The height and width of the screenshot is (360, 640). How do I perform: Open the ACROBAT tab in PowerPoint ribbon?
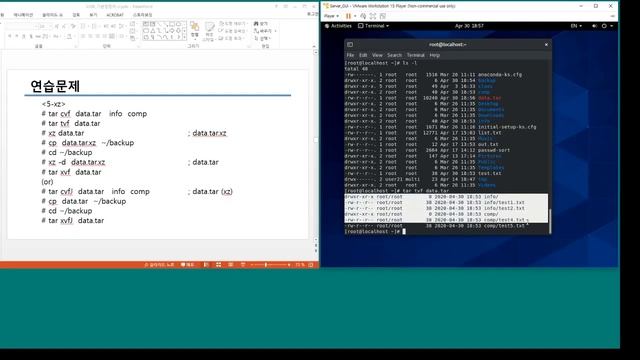coord(115,15)
